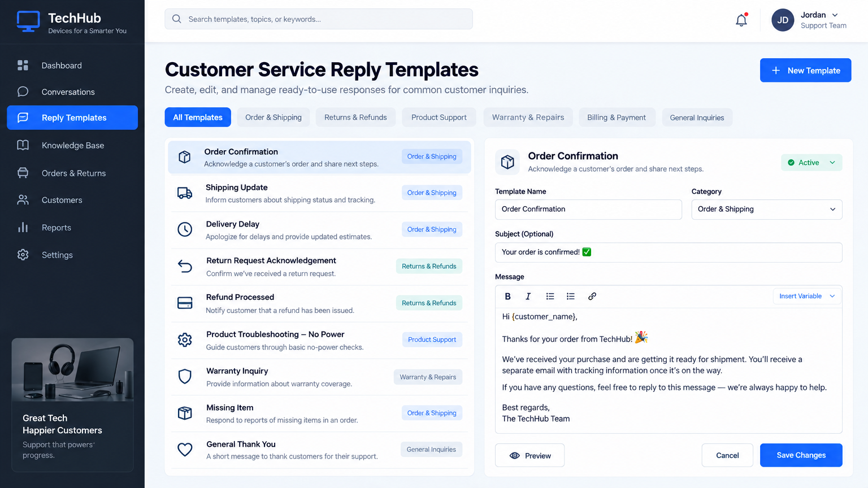The height and width of the screenshot is (488, 868).
Task: Click the search templates input box
Action: (x=319, y=19)
